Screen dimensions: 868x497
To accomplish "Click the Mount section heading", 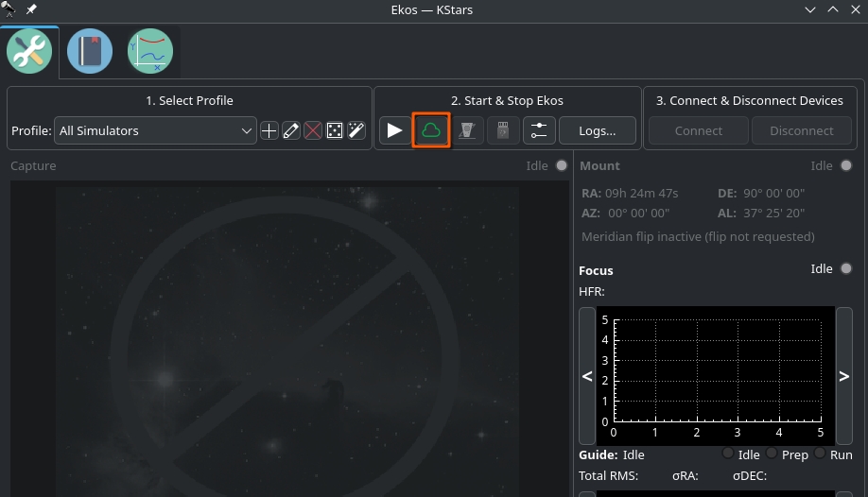I will tap(599, 165).
